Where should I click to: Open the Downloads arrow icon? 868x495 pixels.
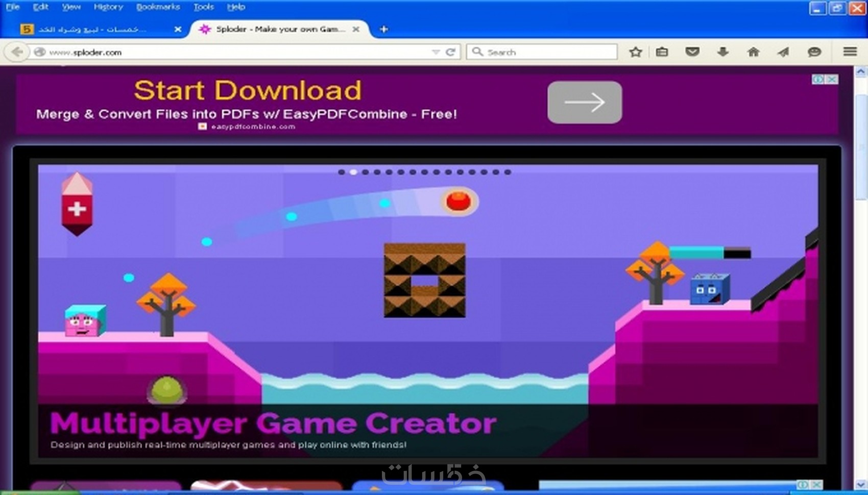(722, 52)
